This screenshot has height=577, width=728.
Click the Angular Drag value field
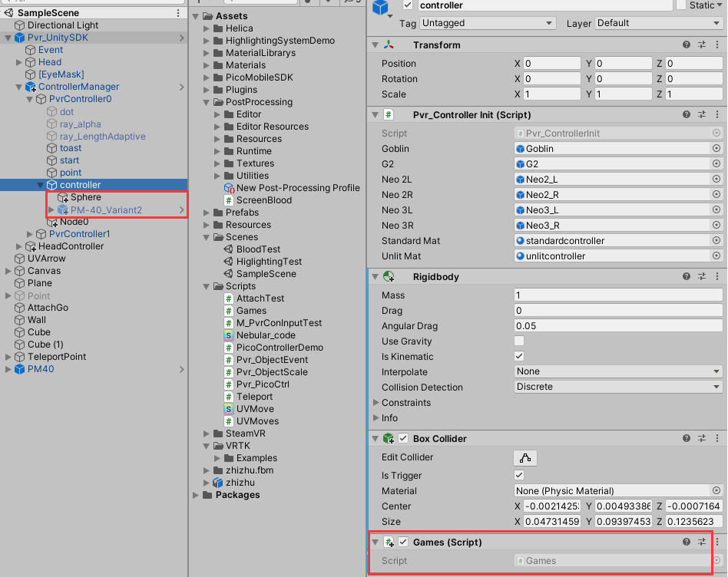point(618,325)
